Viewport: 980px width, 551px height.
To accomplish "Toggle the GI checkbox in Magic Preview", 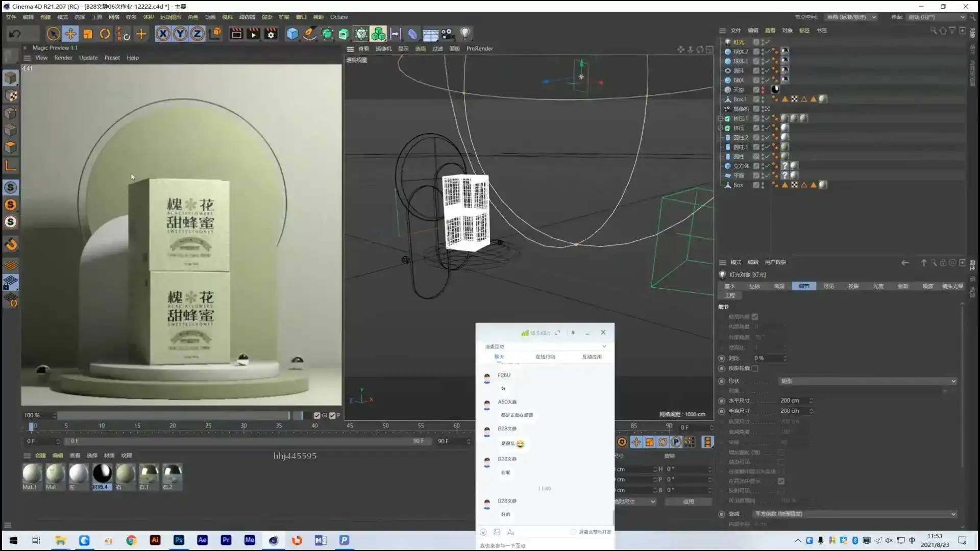I will [x=317, y=415].
